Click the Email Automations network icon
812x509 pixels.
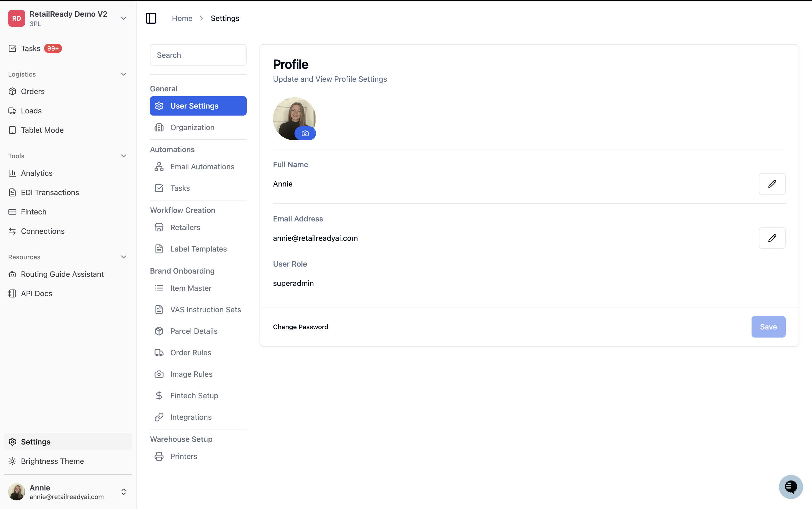(x=159, y=167)
